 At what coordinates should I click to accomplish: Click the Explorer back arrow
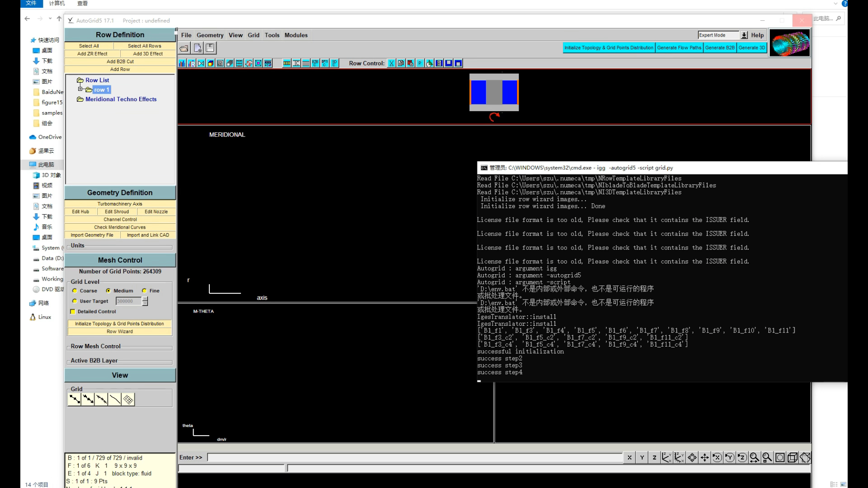(x=27, y=19)
